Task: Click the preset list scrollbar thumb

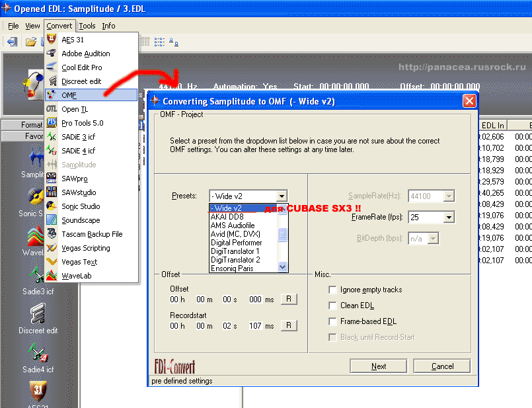Action: [x=282, y=235]
